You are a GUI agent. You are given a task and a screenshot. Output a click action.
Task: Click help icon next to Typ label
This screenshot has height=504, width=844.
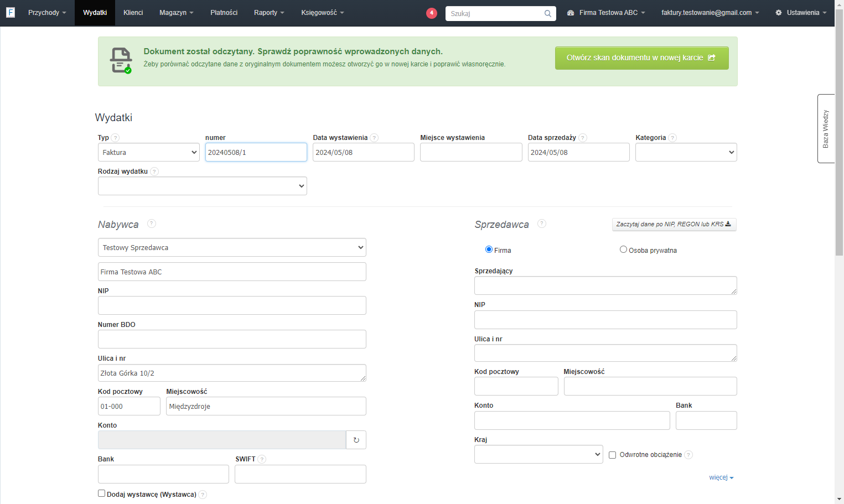pyautogui.click(x=115, y=138)
